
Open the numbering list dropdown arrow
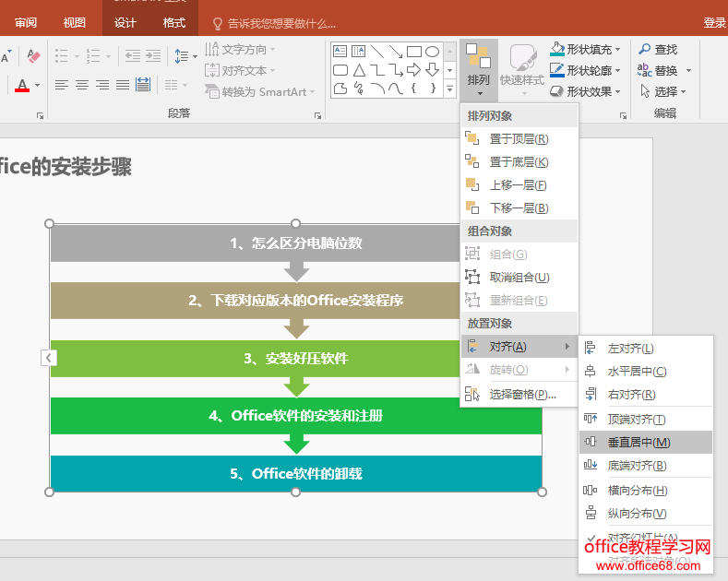108,56
